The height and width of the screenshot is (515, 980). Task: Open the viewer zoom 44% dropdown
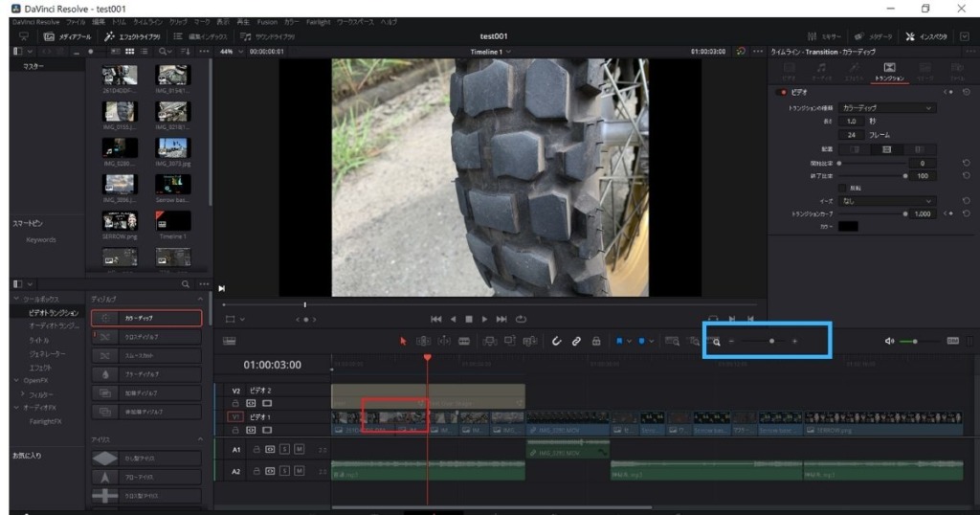(x=231, y=52)
